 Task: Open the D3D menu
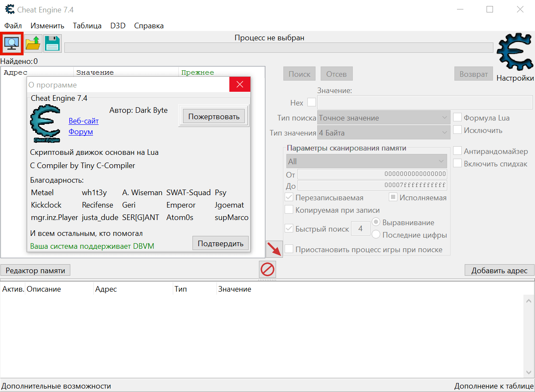(118, 26)
